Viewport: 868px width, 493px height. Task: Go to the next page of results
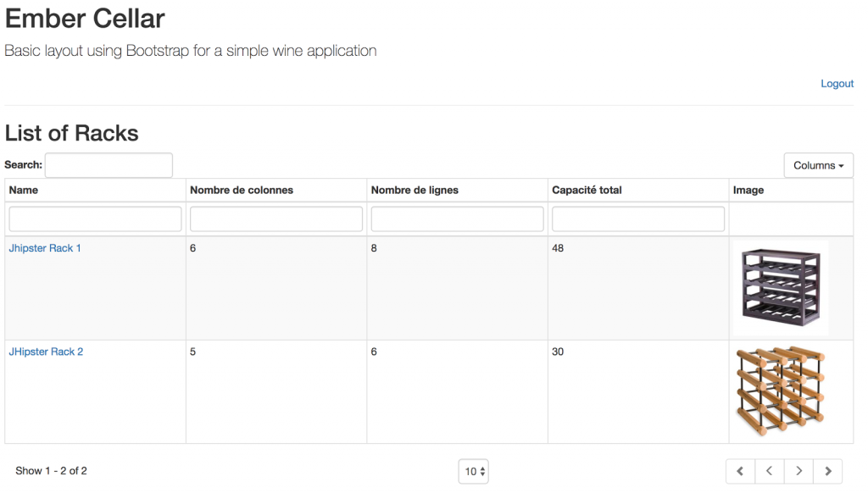tap(798, 471)
